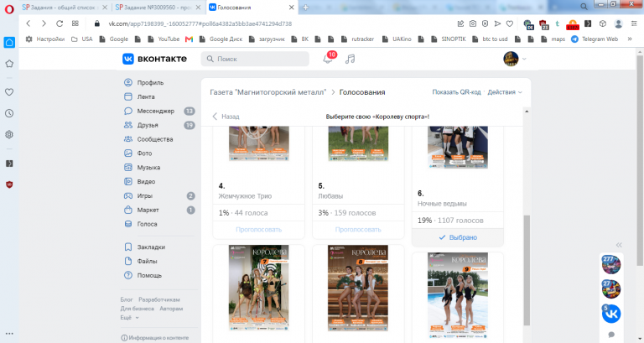Open Telegram Web bookmark
Image resolution: width=644 pixels, height=343 pixels.
pos(595,39)
